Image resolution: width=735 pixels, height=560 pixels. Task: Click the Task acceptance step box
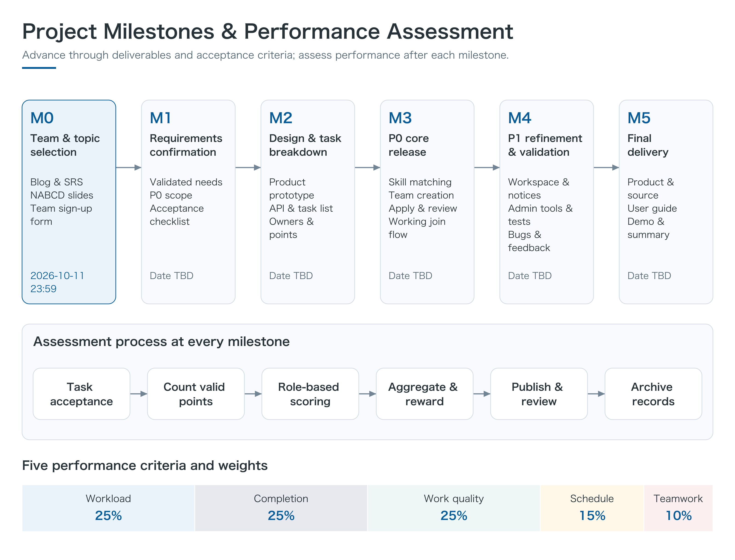[81, 394]
